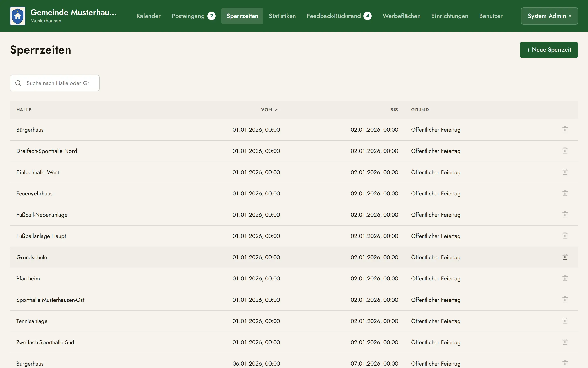Viewport: 588px width, 368px height.
Task: Sort by the VON column
Action: 270,110
